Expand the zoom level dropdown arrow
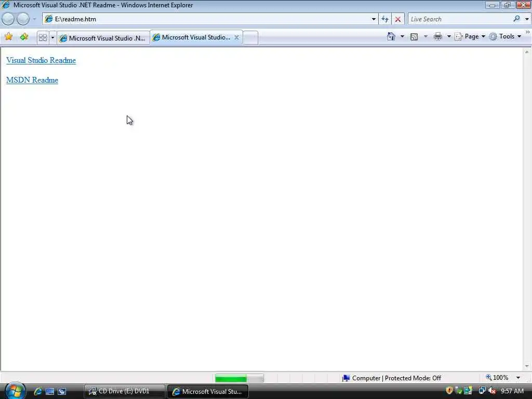 [x=518, y=378]
